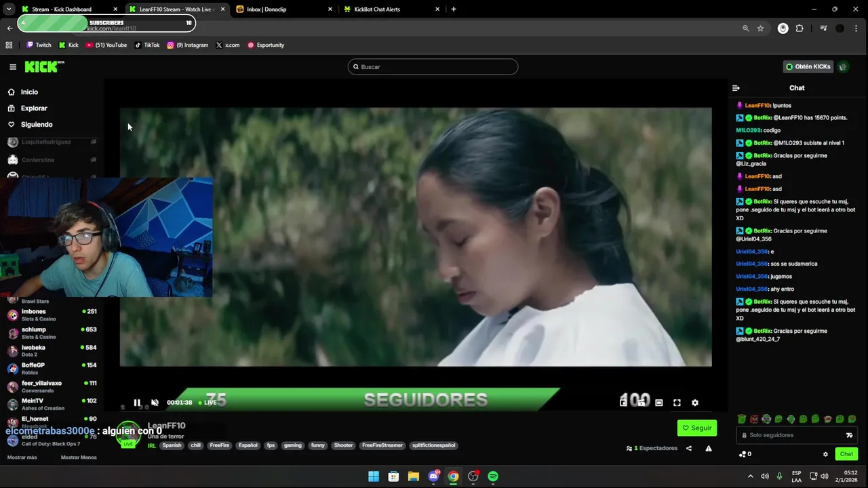Pause the live stream video
868x488 pixels.
pos(137,403)
